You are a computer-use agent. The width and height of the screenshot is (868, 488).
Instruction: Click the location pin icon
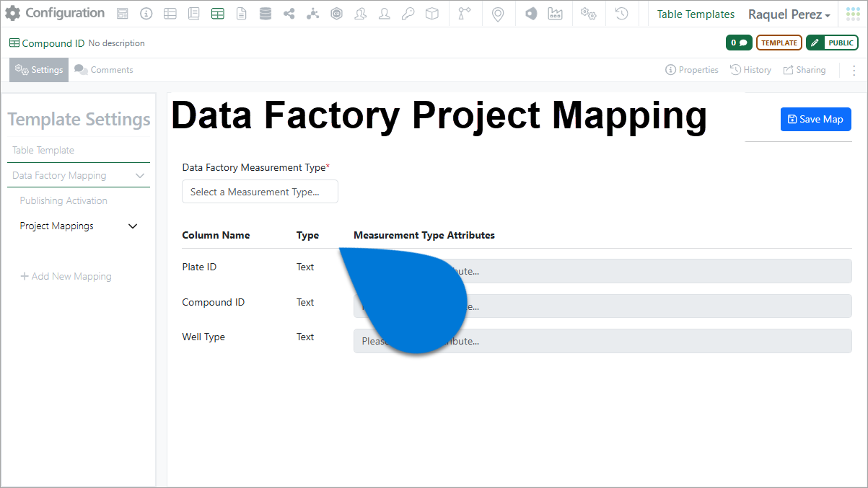click(x=498, y=14)
